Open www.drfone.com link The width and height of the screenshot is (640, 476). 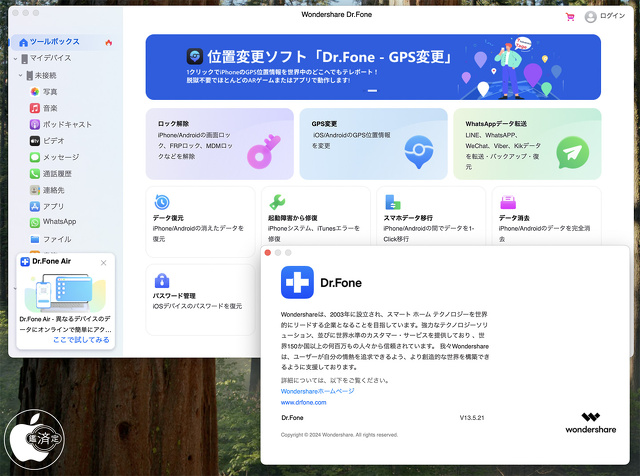(x=303, y=403)
